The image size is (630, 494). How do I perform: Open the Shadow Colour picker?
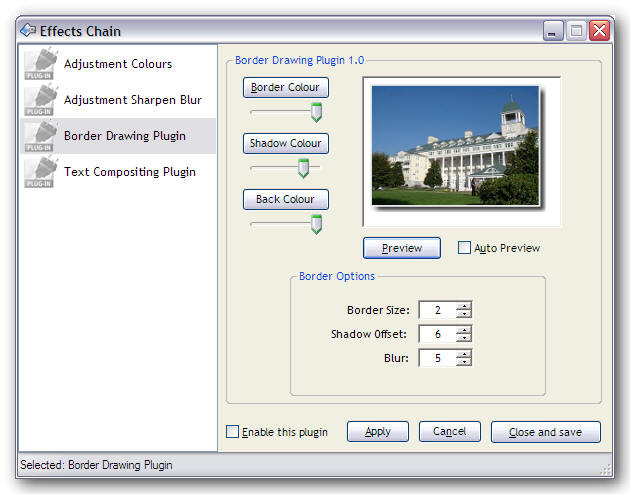286,143
